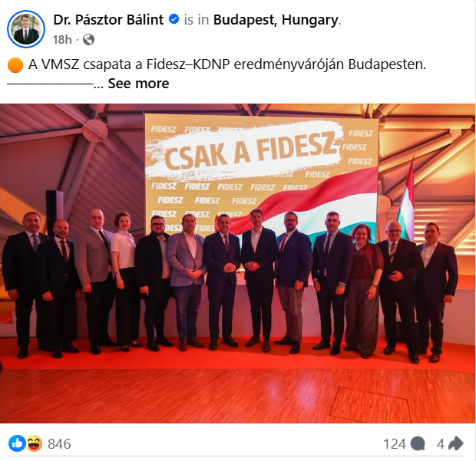The height and width of the screenshot is (461, 476).
Task: Click the 18h post timestamp
Action: [62, 40]
